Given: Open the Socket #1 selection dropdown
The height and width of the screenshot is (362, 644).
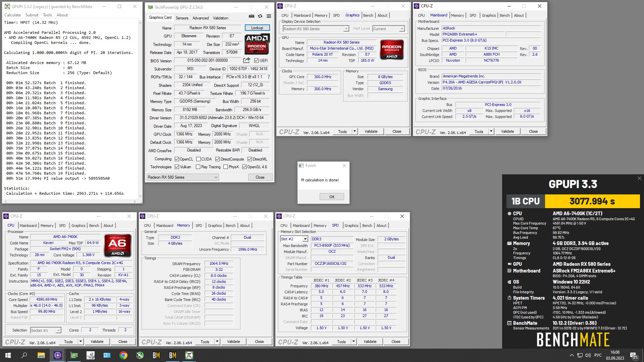Looking at the screenshot, I should (46, 330).
